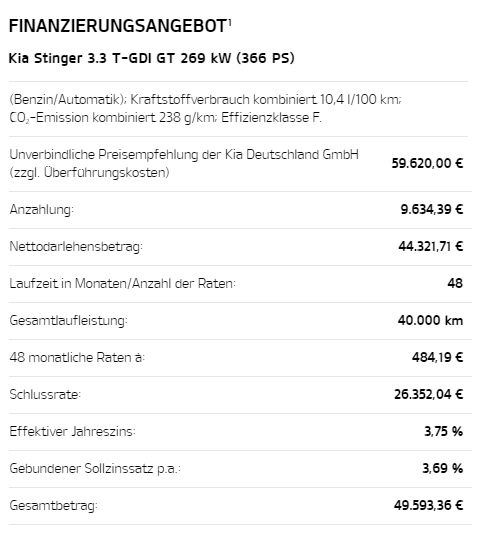Click the 3,75 % effective interest value
The image size is (482, 537).
pyautogui.click(x=444, y=432)
